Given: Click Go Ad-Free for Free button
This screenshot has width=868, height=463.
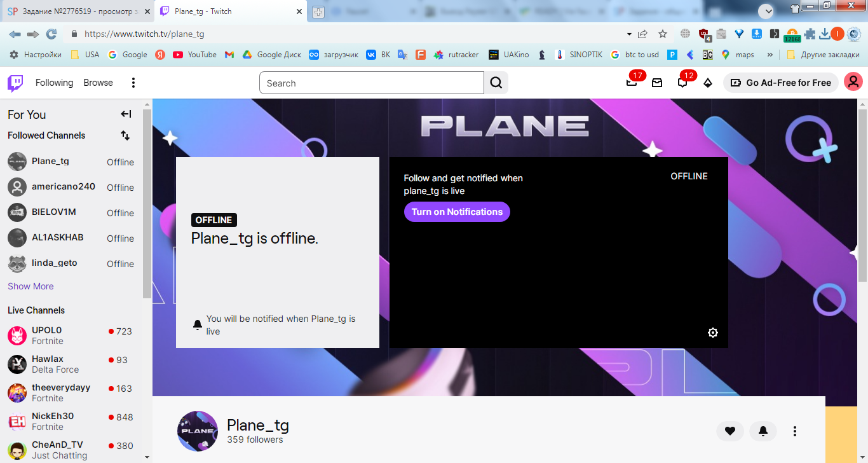Looking at the screenshot, I should [x=781, y=83].
